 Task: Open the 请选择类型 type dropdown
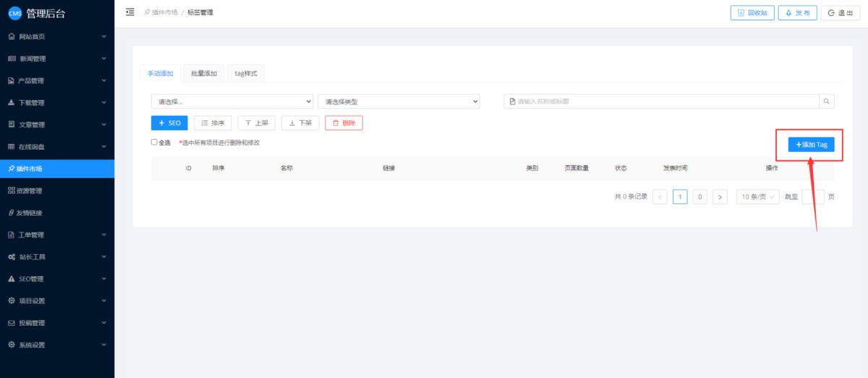tap(399, 101)
